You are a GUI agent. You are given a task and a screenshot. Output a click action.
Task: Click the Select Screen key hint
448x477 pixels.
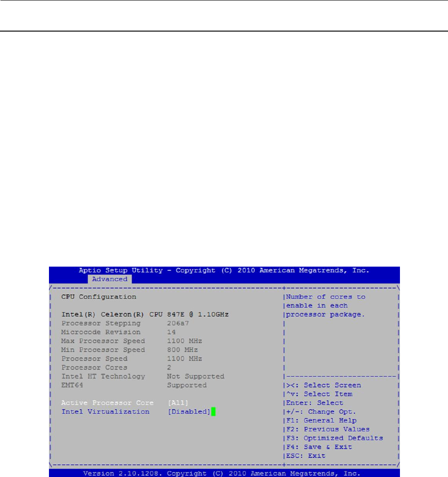tap(324, 385)
